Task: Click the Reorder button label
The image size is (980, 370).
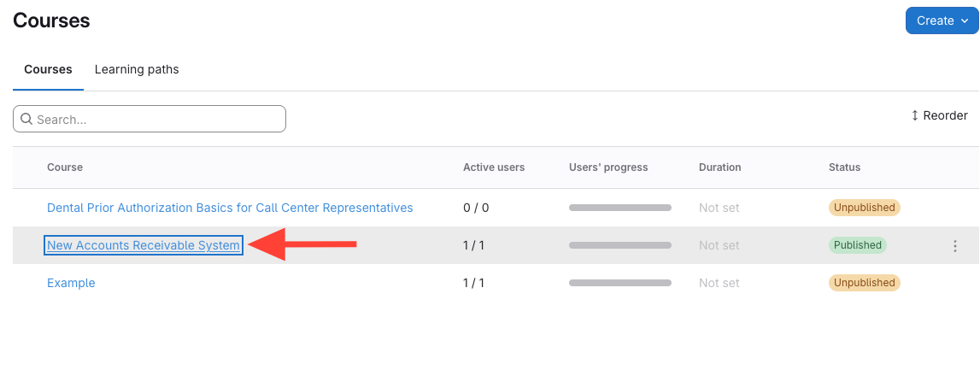Action: [945, 115]
